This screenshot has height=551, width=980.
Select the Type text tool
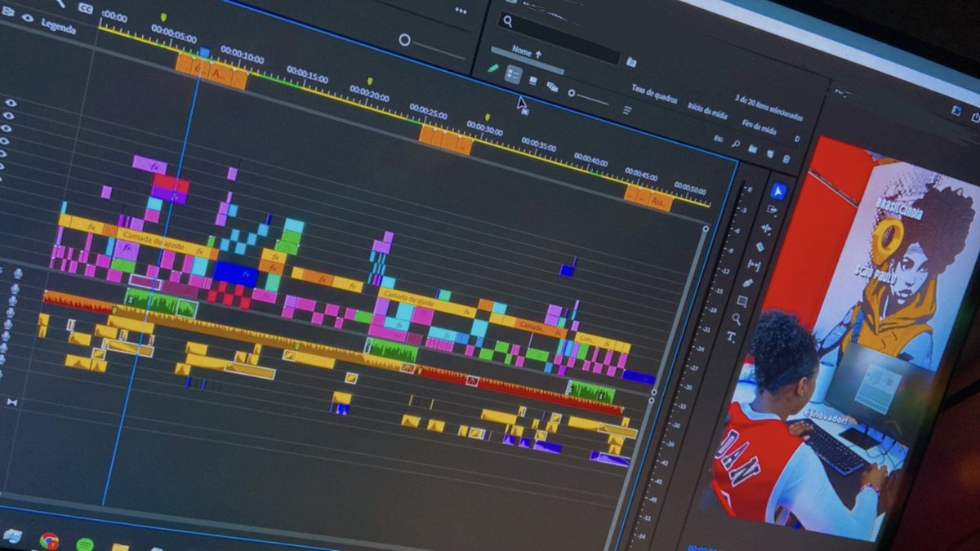click(x=731, y=336)
